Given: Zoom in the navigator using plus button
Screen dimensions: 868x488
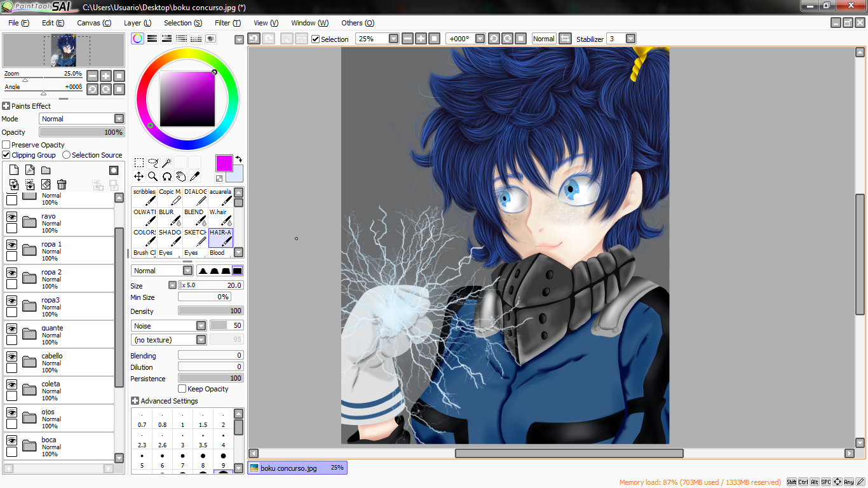Looking at the screenshot, I should pyautogui.click(x=105, y=76).
